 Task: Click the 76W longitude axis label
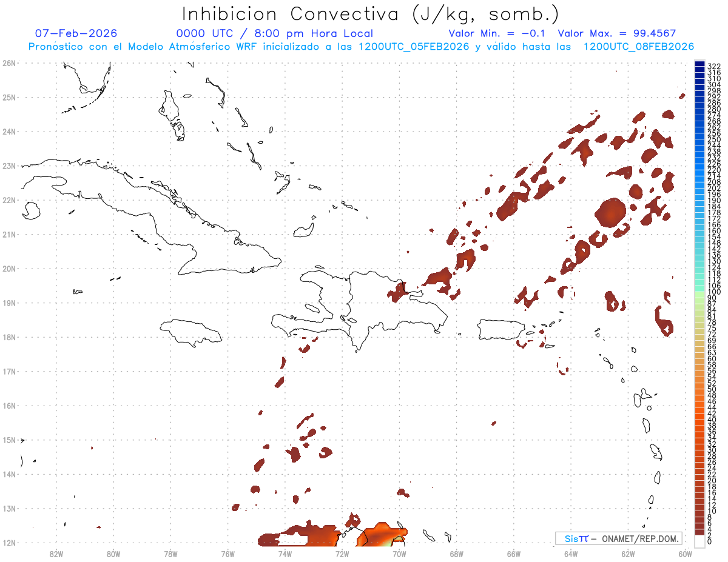click(227, 554)
